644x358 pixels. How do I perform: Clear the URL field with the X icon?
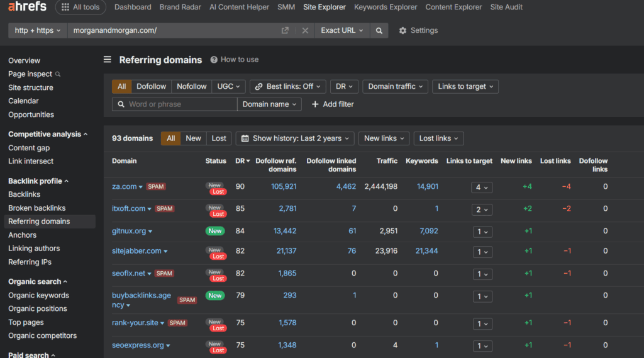coord(305,30)
